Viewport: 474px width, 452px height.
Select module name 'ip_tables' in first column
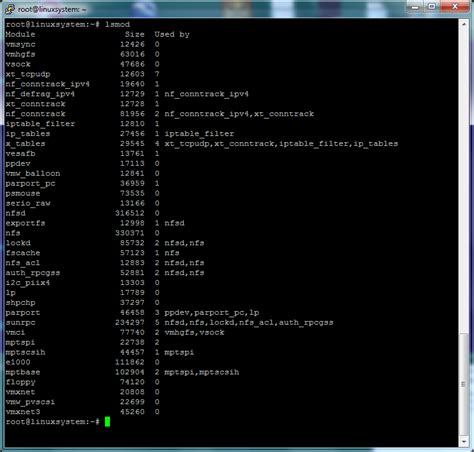(28, 134)
